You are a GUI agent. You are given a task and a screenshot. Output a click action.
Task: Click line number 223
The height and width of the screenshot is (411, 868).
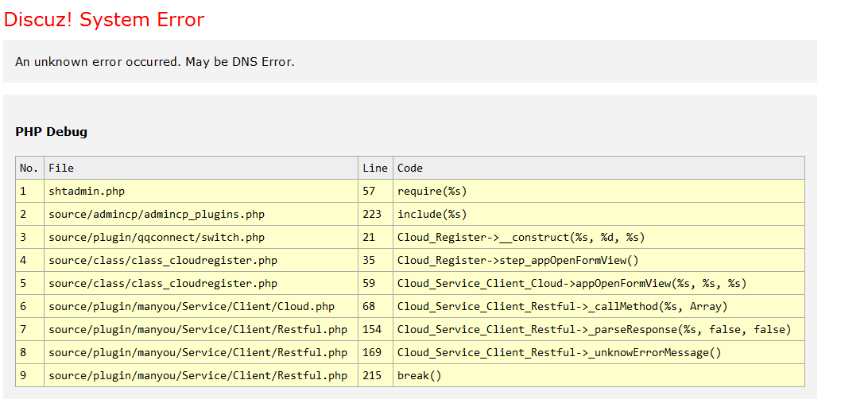(372, 215)
